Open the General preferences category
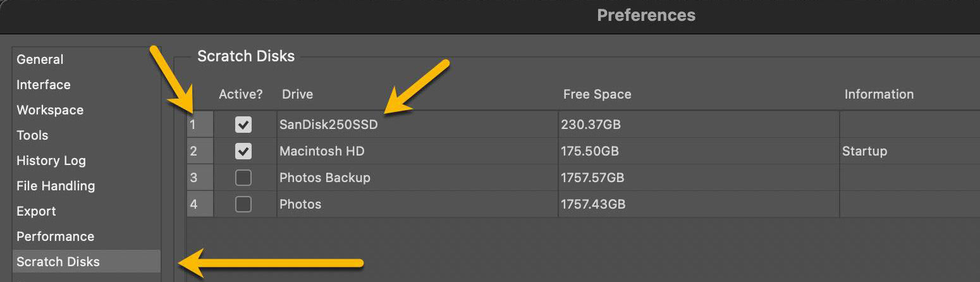The height and width of the screenshot is (282, 980). coord(40,59)
